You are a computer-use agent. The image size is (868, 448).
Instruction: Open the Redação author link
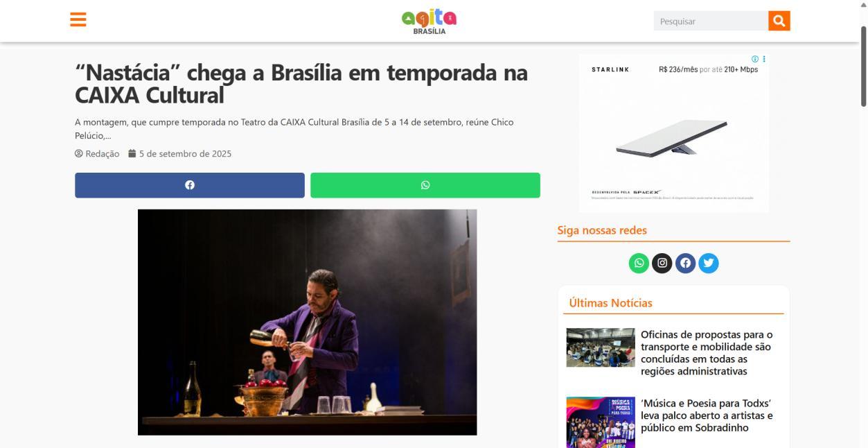pyautogui.click(x=97, y=154)
